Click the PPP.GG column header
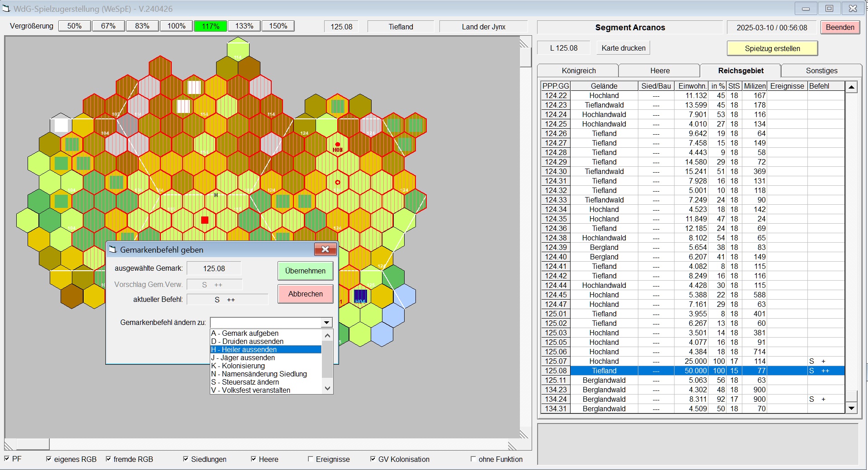Image resolution: width=868 pixels, height=470 pixels. pos(556,86)
